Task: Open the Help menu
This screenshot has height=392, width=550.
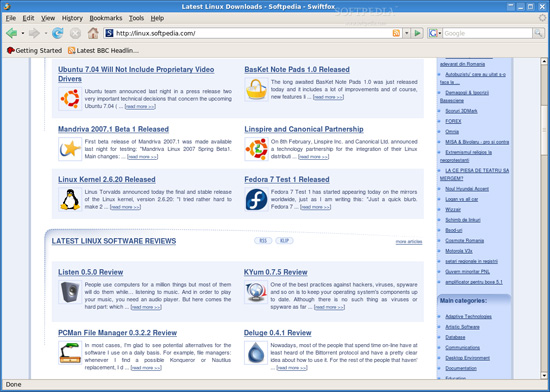Action: pyautogui.click(x=157, y=18)
